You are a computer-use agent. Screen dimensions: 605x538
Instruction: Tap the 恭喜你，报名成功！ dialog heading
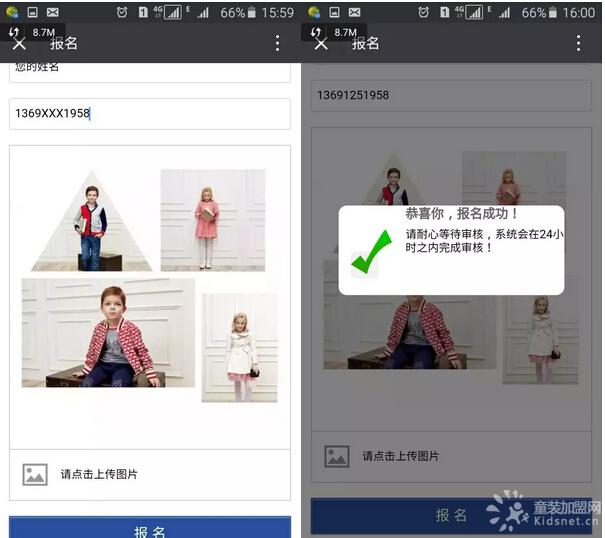461,213
